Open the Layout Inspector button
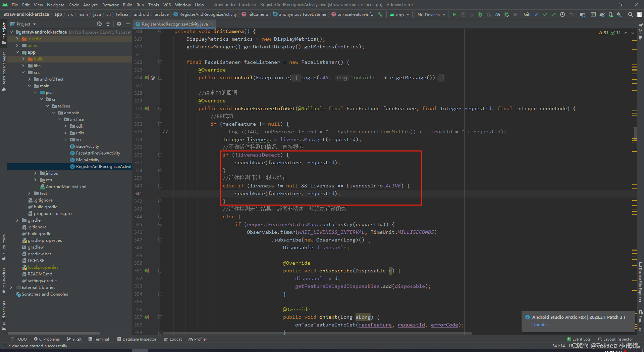Viewport: 644px width, 352px height. (615, 339)
